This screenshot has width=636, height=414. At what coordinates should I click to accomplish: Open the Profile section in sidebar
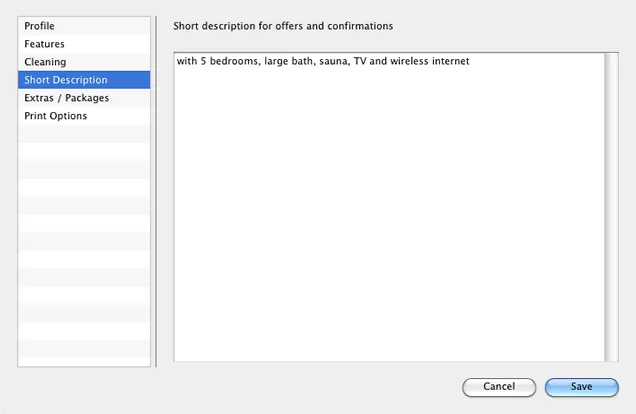pos(84,26)
